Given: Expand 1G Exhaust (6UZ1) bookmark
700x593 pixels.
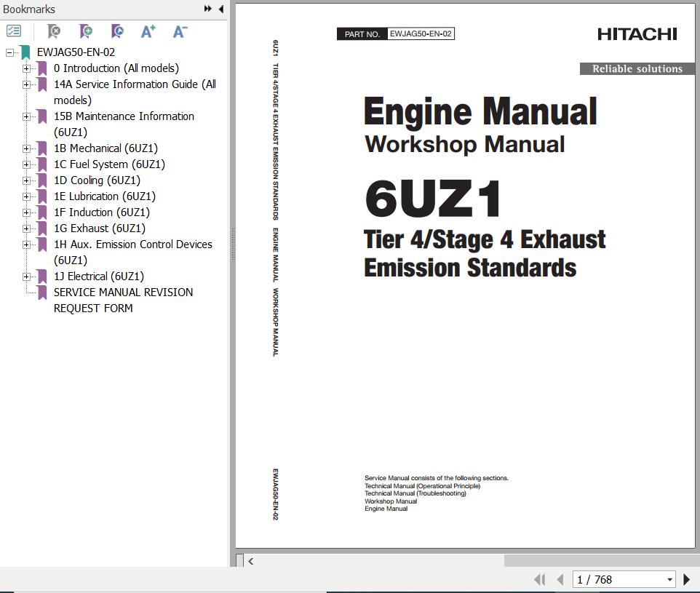Looking at the screenshot, I should pyautogui.click(x=26, y=228).
